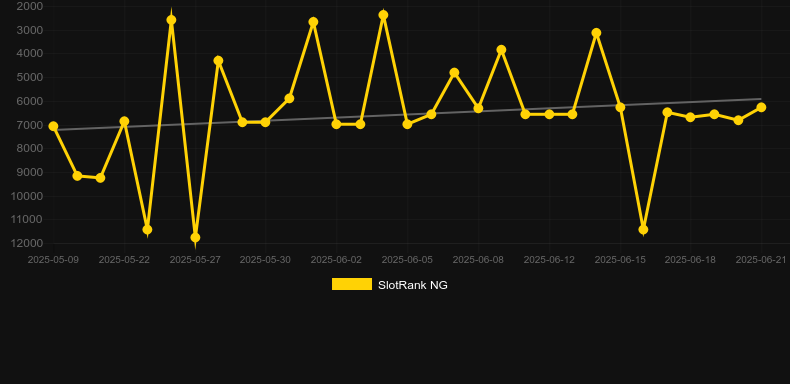Click the 6000 y-axis label

coord(30,101)
